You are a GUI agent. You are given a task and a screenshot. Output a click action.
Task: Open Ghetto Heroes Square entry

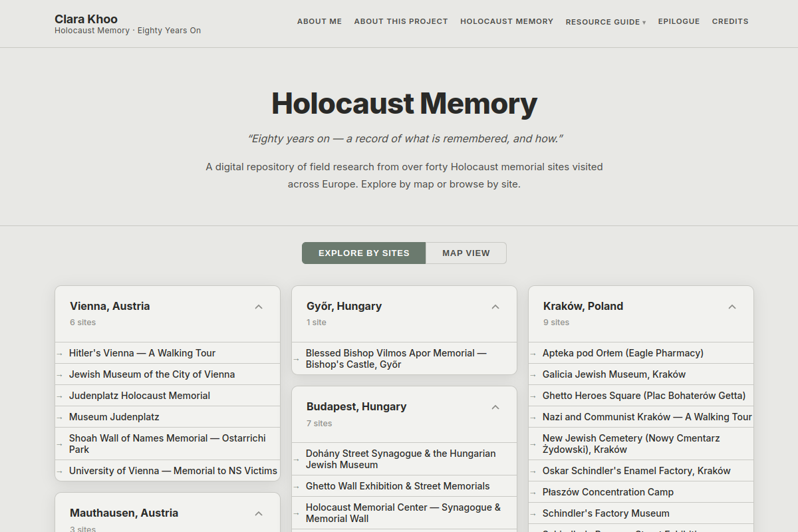coord(641,396)
